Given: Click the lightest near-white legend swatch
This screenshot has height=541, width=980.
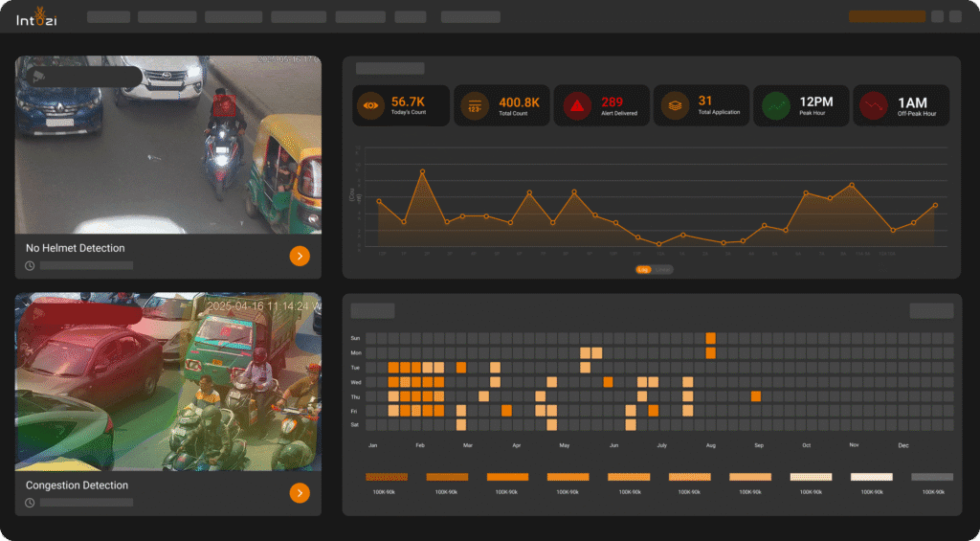Looking at the screenshot, I should tap(871, 477).
